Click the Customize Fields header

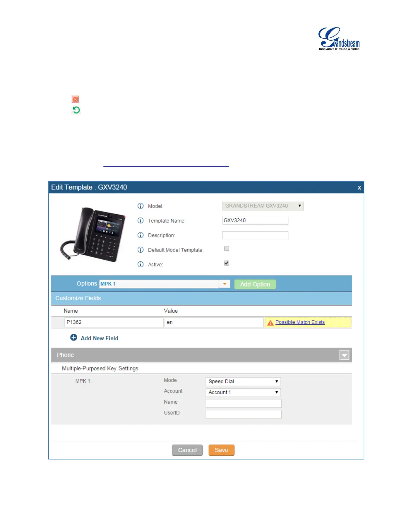(201, 298)
